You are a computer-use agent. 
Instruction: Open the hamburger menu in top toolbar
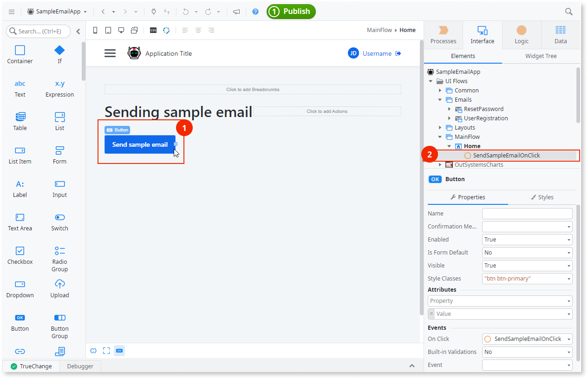[x=12, y=12]
